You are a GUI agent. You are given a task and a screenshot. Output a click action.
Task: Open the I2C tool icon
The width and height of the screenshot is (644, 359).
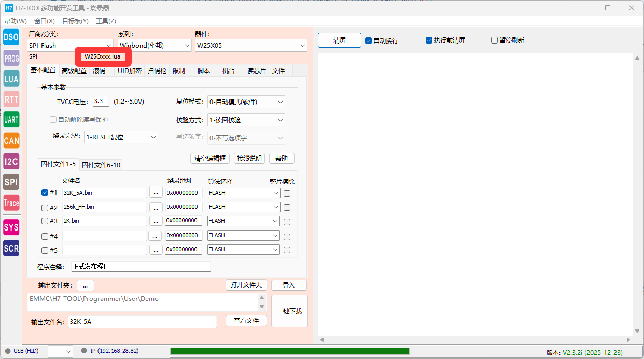click(11, 161)
